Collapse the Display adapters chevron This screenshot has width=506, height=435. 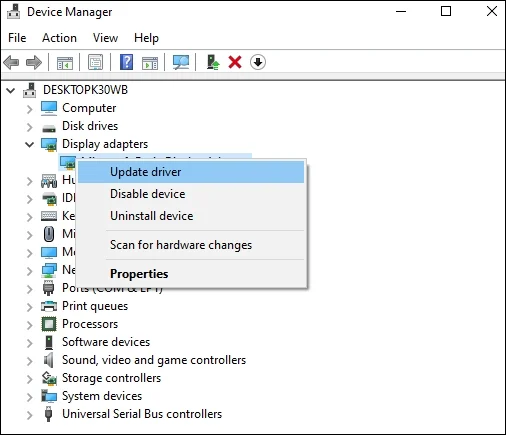click(30, 145)
